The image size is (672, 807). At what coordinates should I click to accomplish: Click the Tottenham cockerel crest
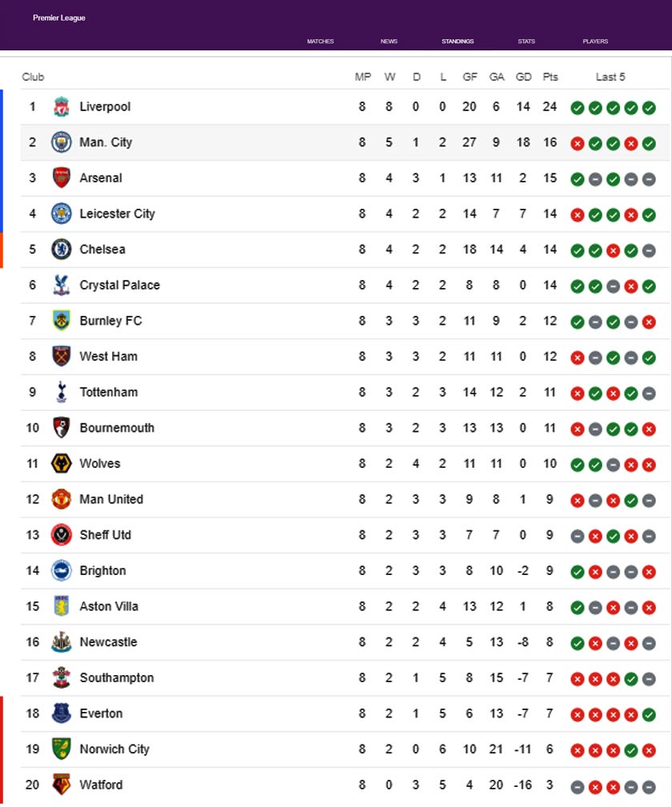62,392
